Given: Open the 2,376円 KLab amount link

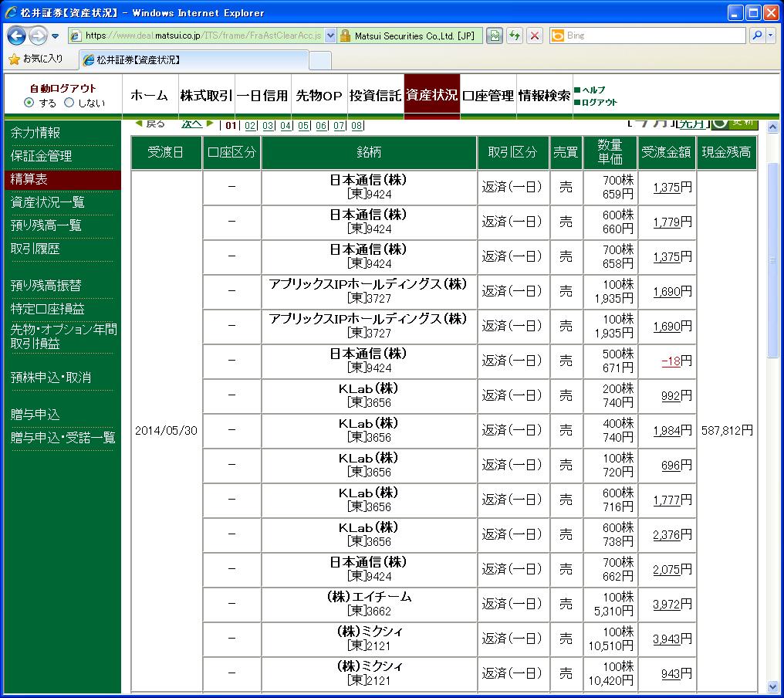Looking at the screenshot, I should point(667,534).
